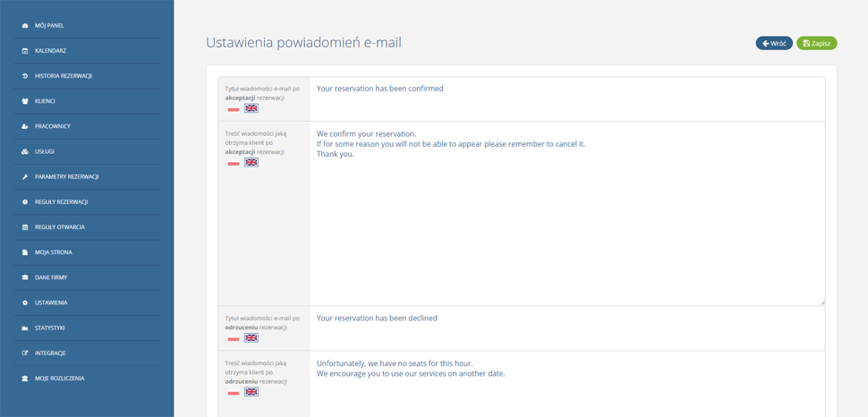Viewport: 868px width, 417px height.
Task: Click the Wróć back button
Action: click(x=774, y=43)
